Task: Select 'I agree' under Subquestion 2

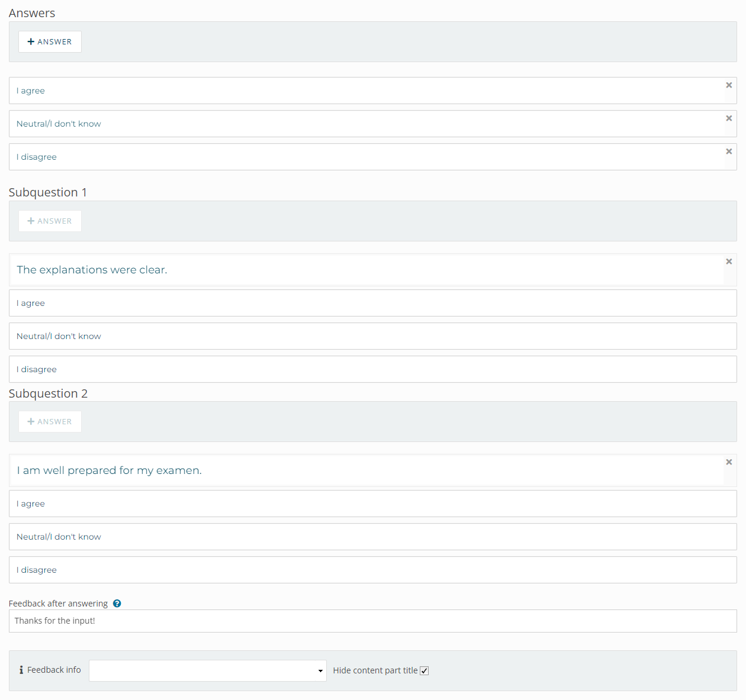Action: point(373,504)
